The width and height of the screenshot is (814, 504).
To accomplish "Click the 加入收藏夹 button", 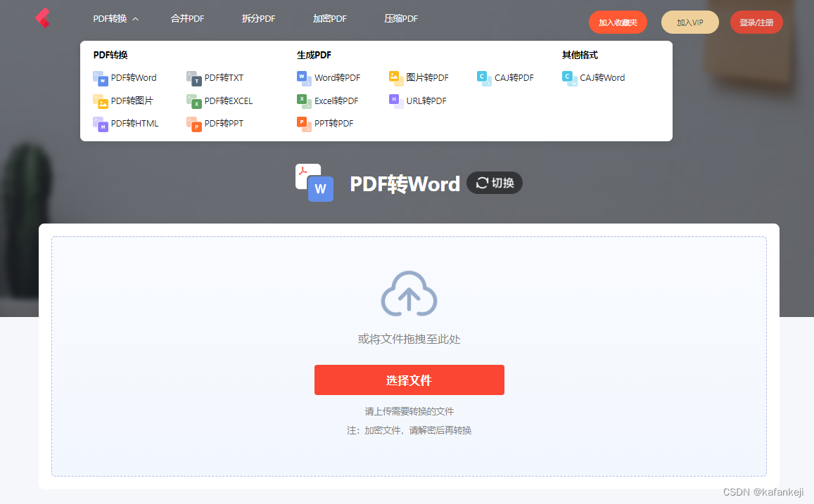I will point(618,22).
